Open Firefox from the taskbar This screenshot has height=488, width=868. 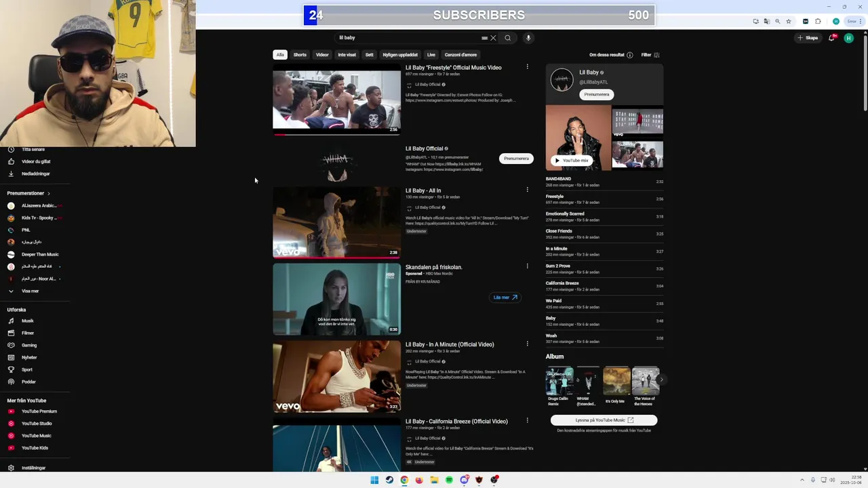pos(419,480)
